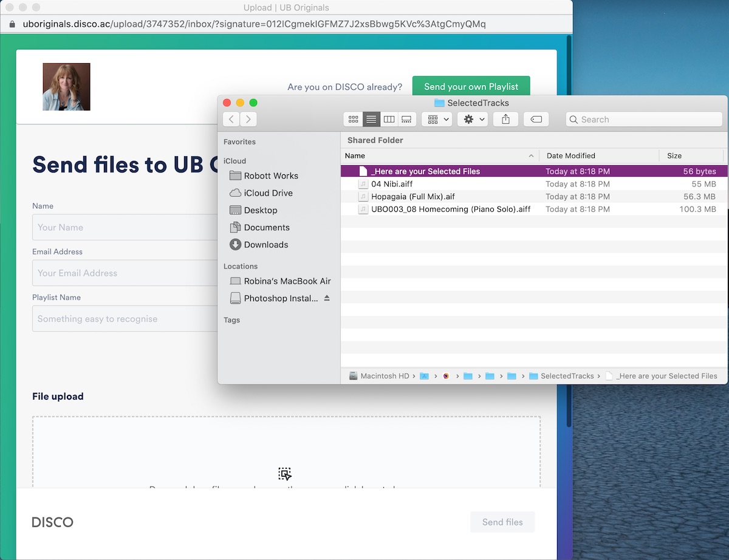Click the user profile photo thumbnail
The width and height of the screenshot is (729, 560).
tap(66, 87)
